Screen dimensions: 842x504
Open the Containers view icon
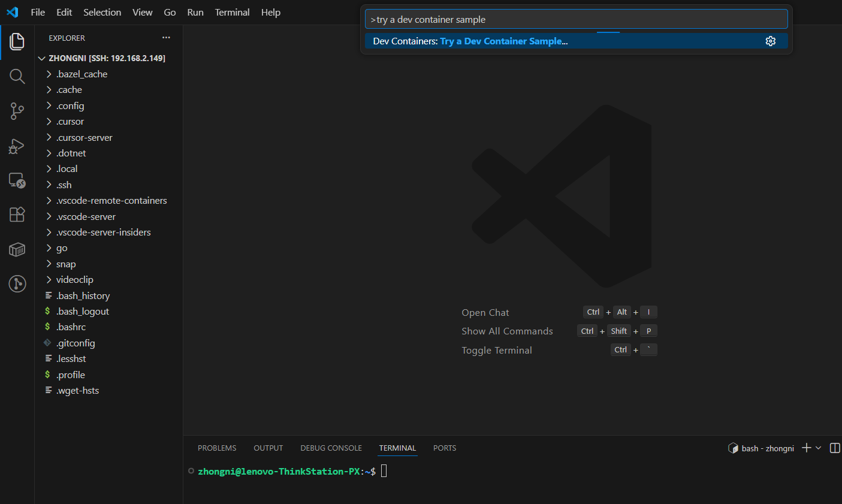17,249
